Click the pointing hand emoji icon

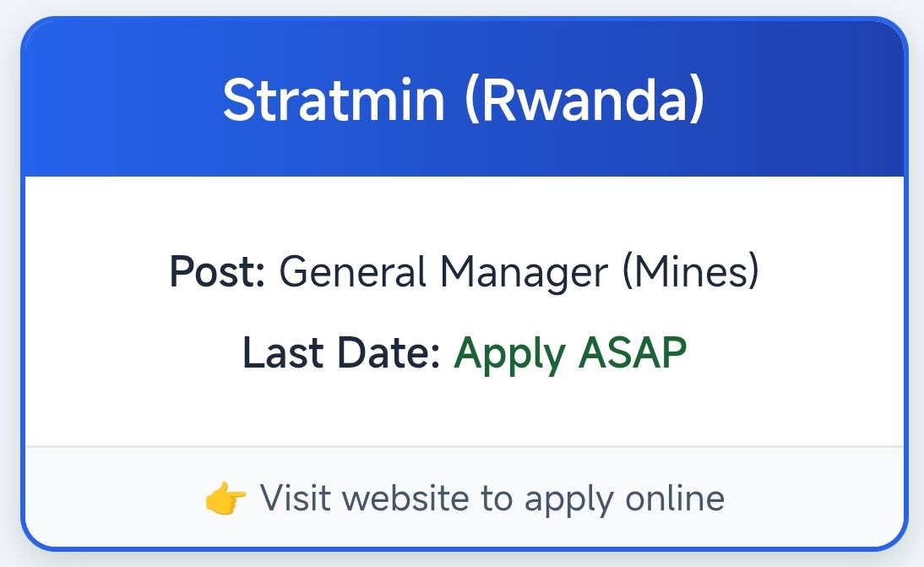tap(226, 499)
